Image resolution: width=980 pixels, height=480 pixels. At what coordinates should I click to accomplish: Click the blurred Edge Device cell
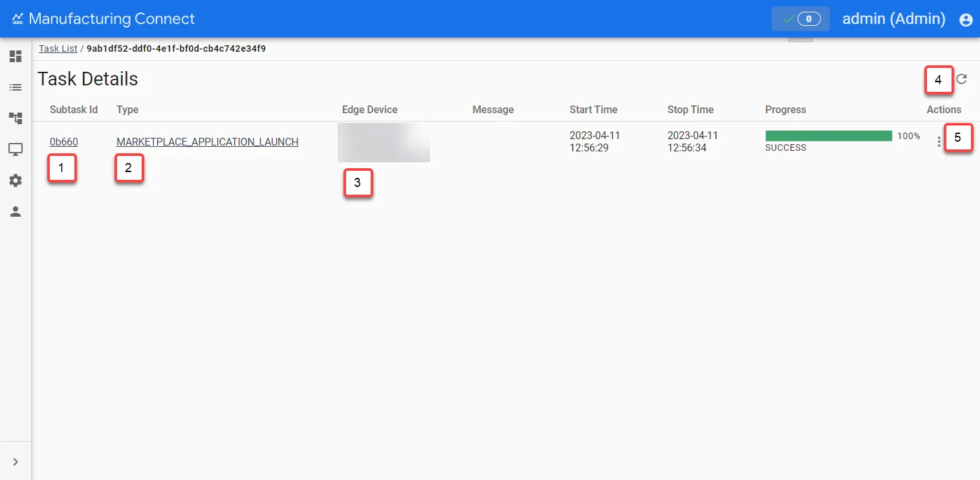[x=384, y=142]
